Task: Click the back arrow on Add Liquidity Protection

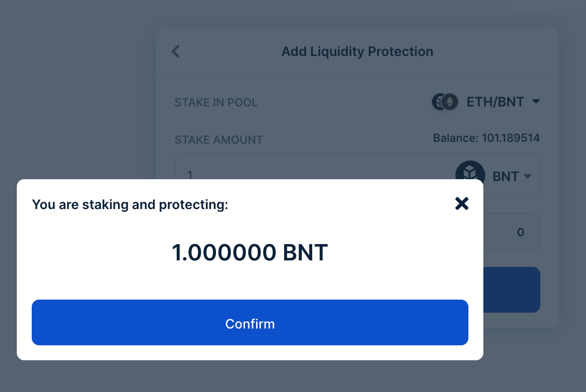Action: (x=175, y=51)
